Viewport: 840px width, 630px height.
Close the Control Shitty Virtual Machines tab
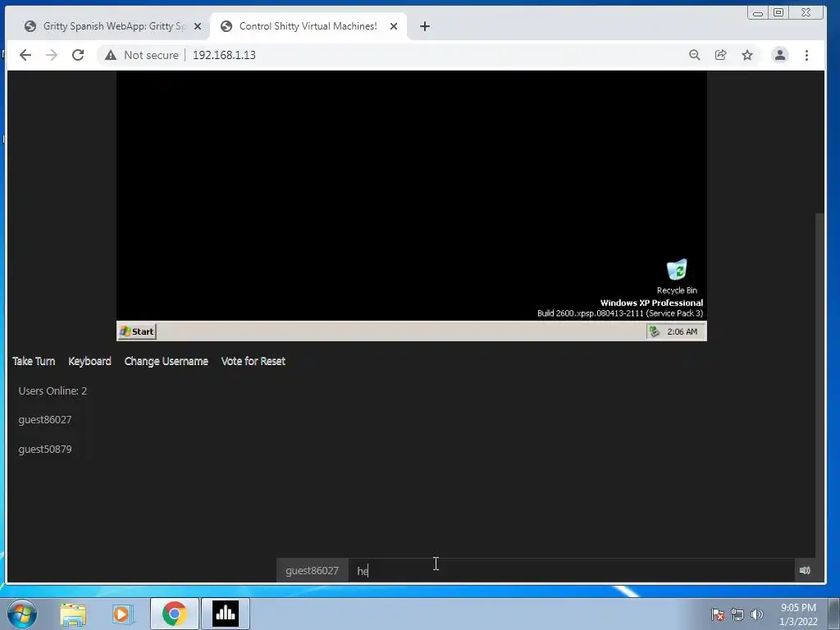coord(394,26)
